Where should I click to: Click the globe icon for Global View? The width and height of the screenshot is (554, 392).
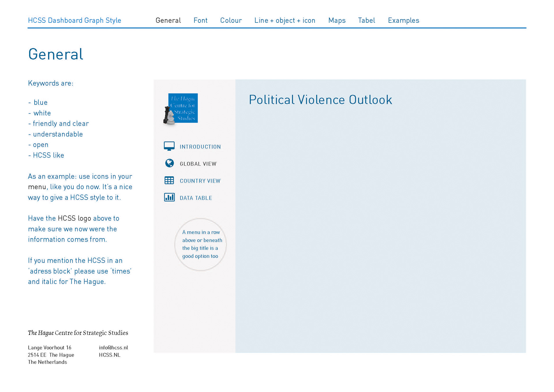pos(169,163)
